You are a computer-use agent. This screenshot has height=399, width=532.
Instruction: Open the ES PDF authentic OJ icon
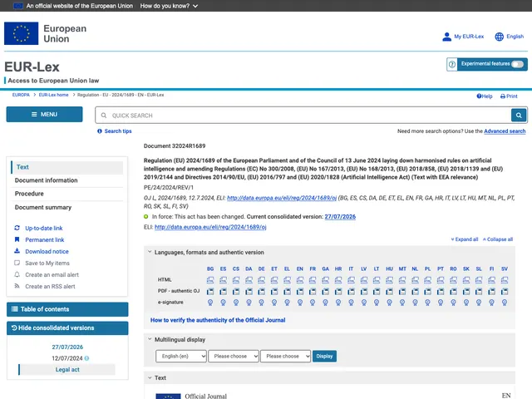223,292
